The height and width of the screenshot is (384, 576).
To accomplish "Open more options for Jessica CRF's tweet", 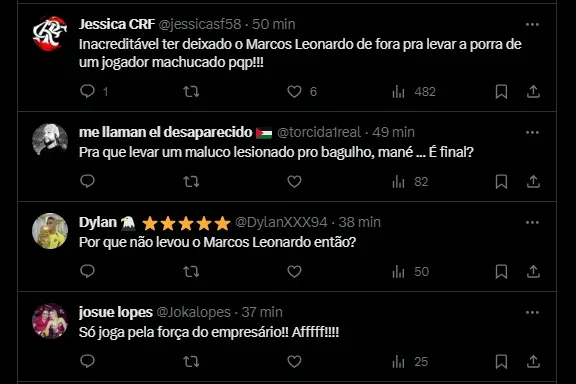I will click(x=532, y=25).
